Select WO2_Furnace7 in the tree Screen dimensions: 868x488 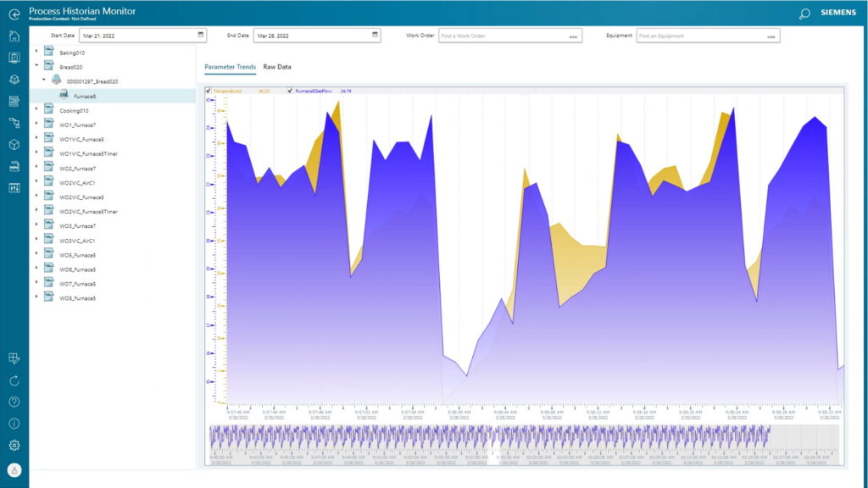click(77, 169)
